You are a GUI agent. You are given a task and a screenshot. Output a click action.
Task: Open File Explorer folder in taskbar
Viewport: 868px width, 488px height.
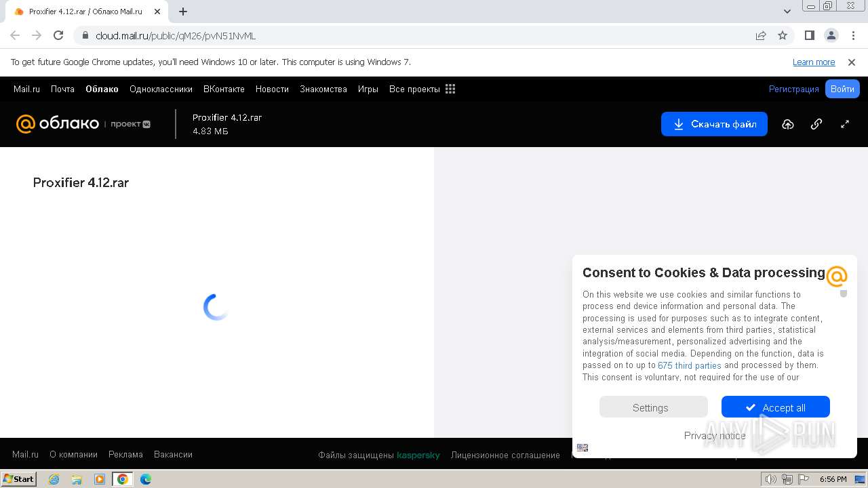tap(77, 479)
